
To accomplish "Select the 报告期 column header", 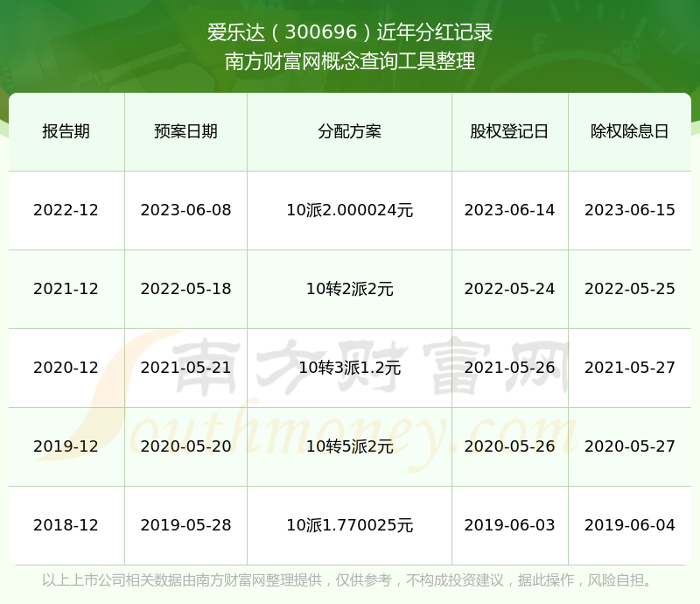I will pos(66,131).
